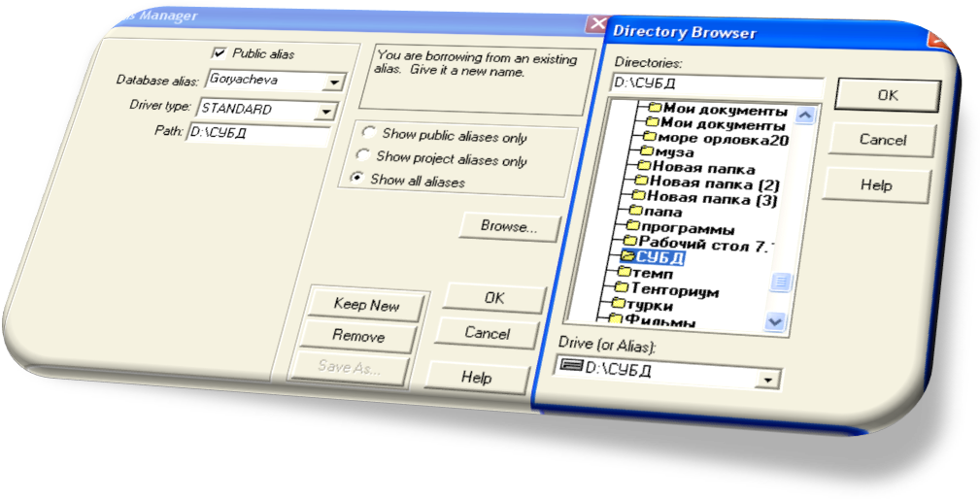The image size is (980, 499).
Task: Select Show project aliases only
Action: click(x=362, y=154)
